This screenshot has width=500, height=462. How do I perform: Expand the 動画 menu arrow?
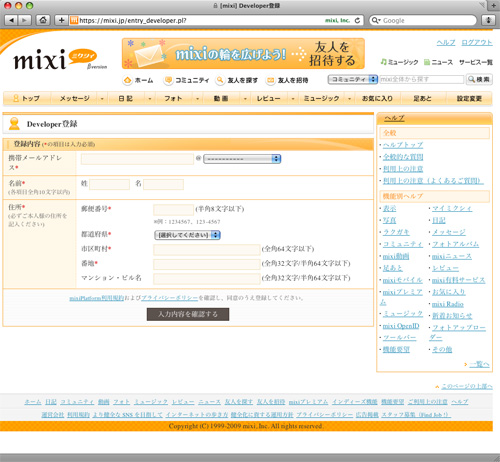pos(245,99)
